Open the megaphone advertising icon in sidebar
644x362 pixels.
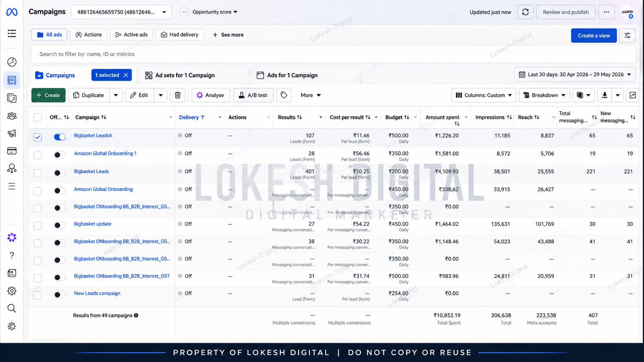[x=12, y=133]
